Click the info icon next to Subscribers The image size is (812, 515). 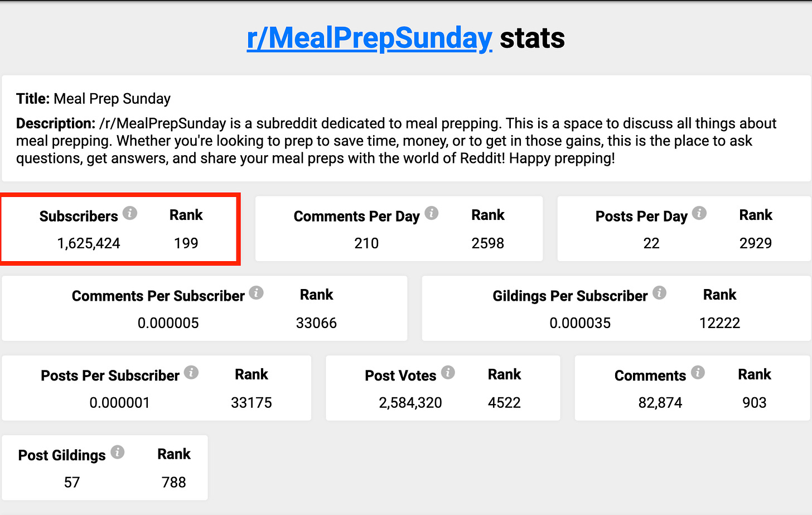coord(130,213)
